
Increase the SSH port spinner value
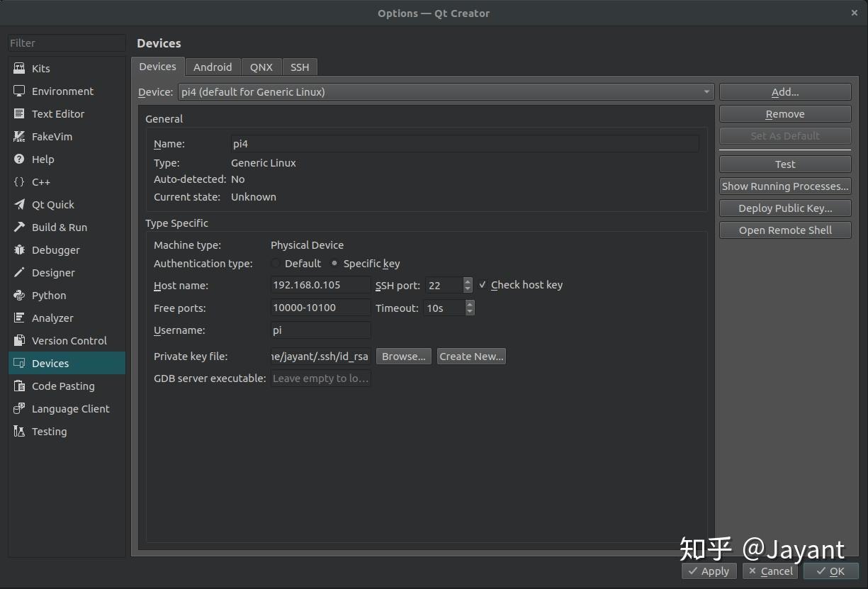click(468, 281)
